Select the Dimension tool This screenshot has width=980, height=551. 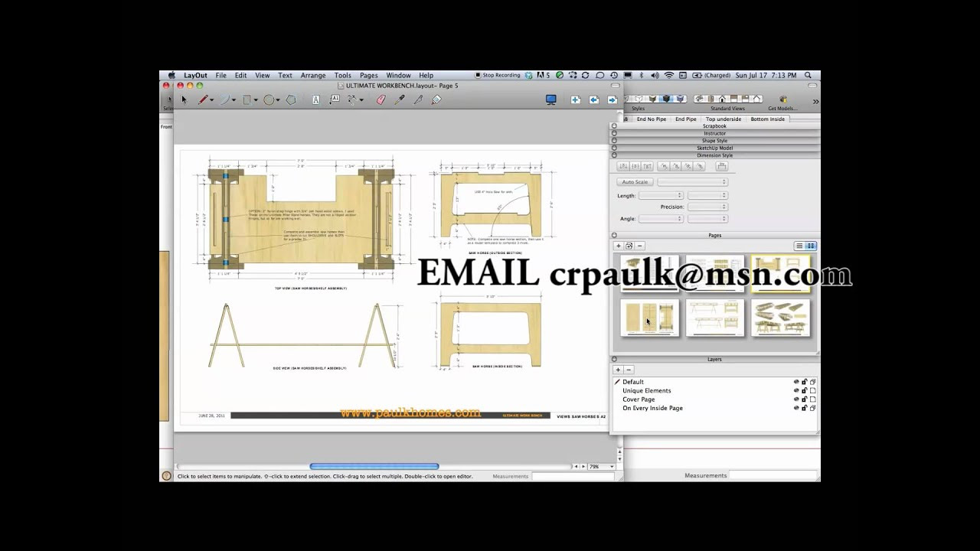pos(353,99)
